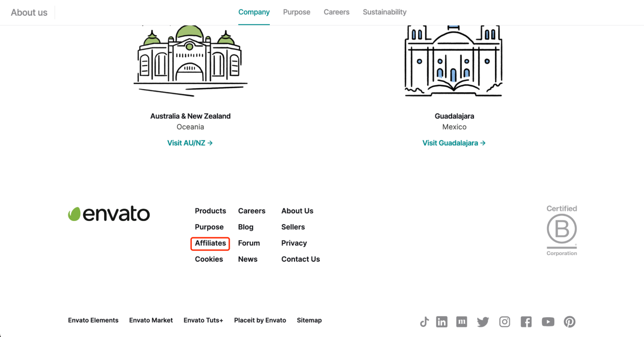
Task: Open Envato's Instagram icon
Action: coord(505,322)
